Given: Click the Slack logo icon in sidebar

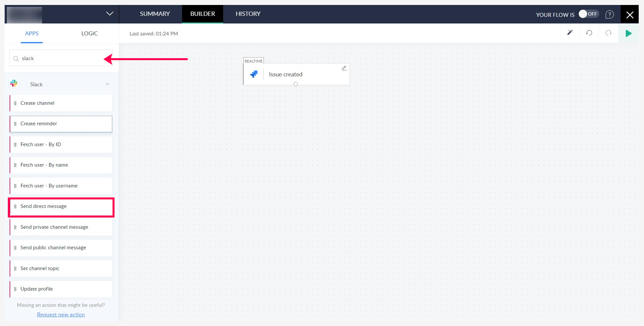Looking at the screenshot, I should click(14, 84).
